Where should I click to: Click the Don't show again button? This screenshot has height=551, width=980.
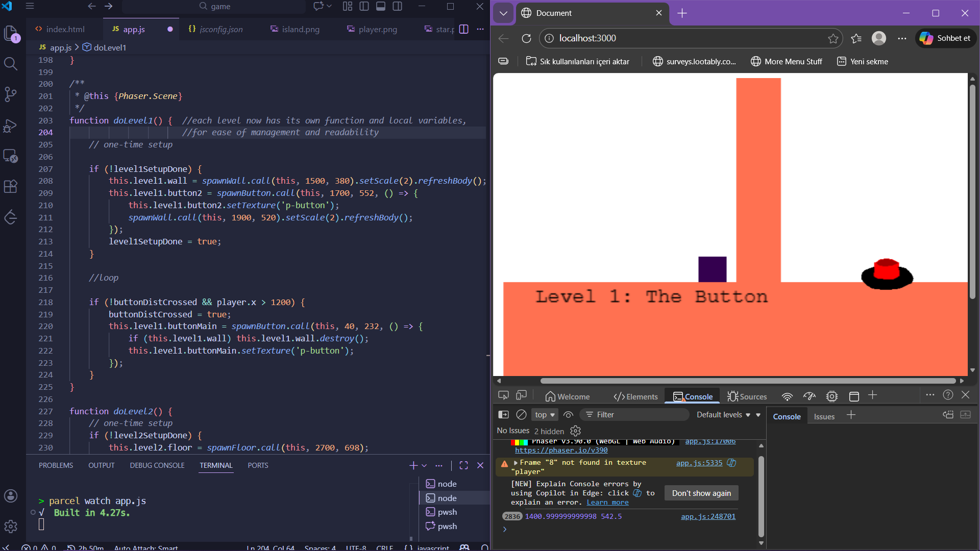coord(701,493)
